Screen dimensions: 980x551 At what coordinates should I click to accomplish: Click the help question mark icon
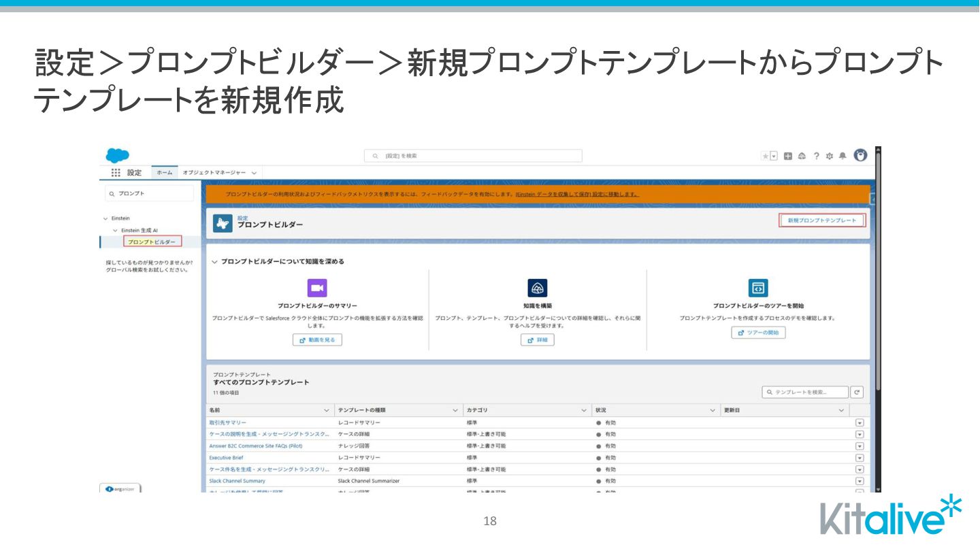pyautogui.click(x=816, y=156)
